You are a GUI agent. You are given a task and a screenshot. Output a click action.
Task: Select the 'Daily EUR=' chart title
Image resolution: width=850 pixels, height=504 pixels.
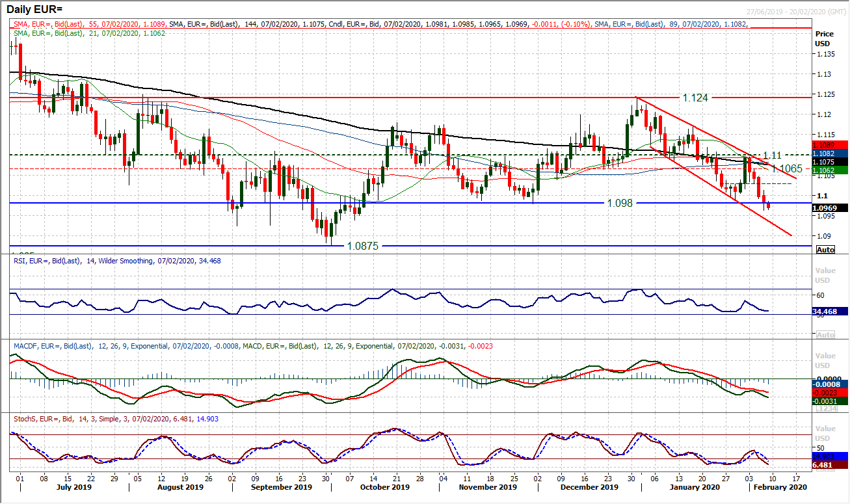click(x=36, y=10)
